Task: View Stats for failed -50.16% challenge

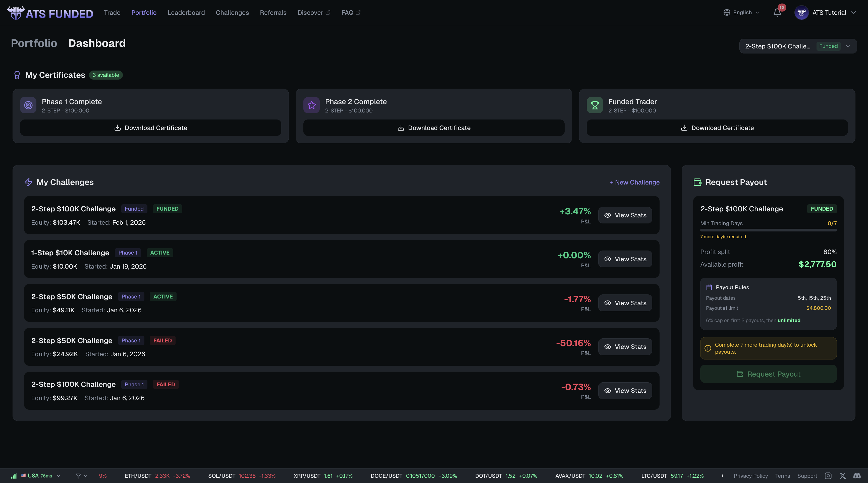Action: pos(625,347)
